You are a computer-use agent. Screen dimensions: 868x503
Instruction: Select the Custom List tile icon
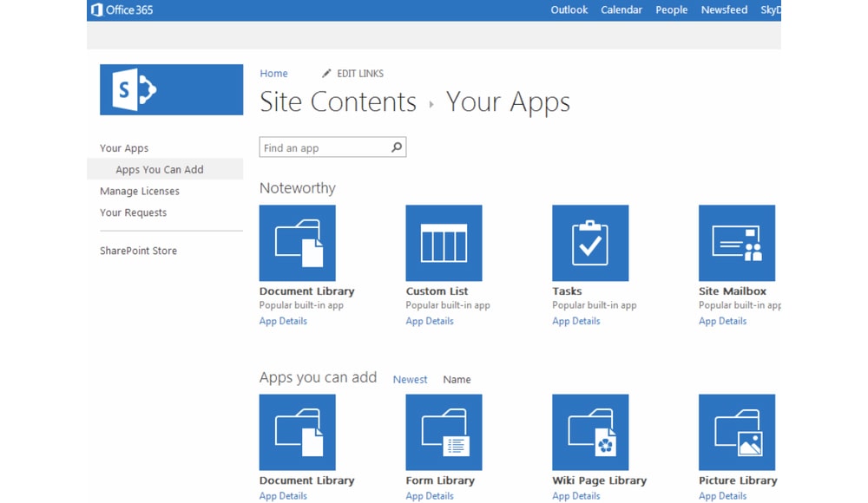444,243
